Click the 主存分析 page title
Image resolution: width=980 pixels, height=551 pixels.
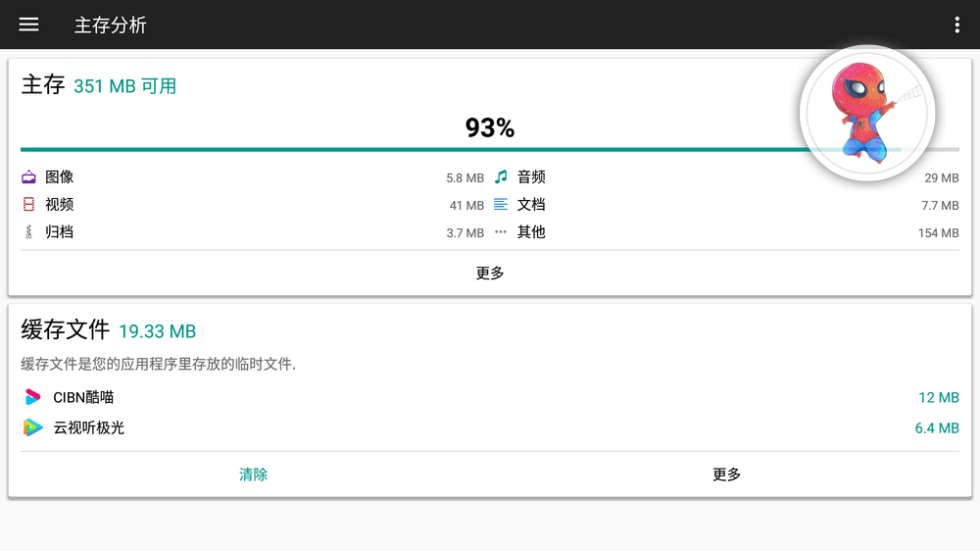click(x=111, y=25)
